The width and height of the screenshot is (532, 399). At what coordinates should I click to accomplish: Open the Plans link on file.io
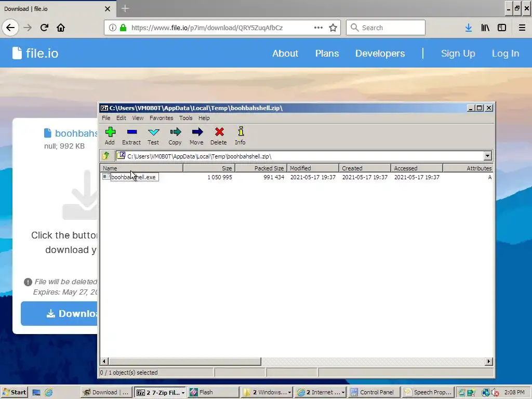coord(327,54)
